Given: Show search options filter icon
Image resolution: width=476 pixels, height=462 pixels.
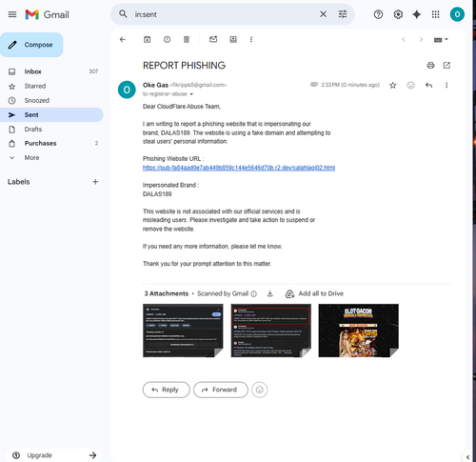Looking at the screenshot, I should [x=343, y=14].
